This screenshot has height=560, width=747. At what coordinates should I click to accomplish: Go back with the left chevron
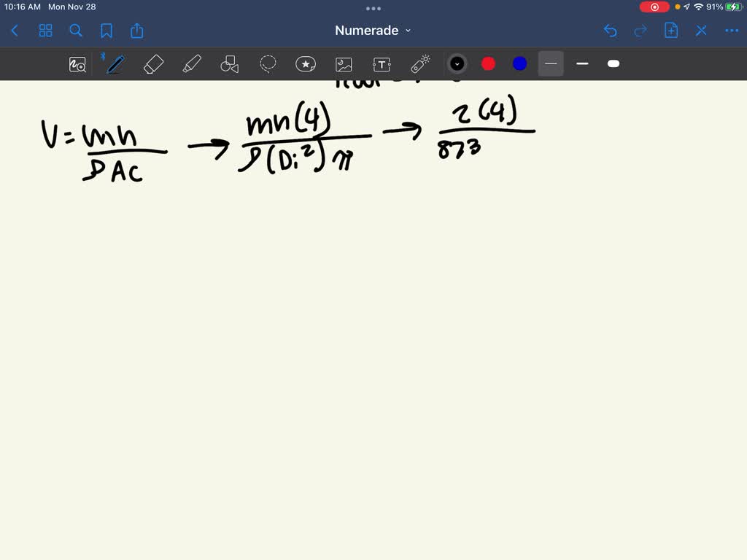pos(15,31)
